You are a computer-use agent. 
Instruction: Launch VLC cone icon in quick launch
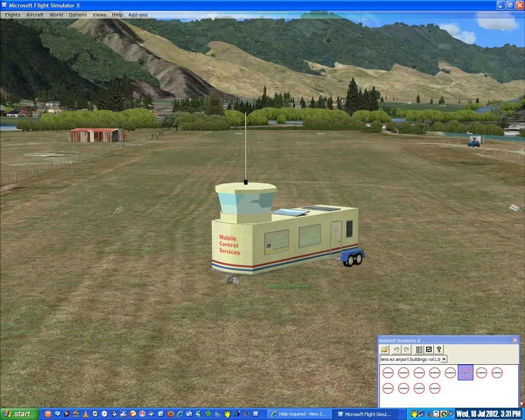click(x=86, y=414)
